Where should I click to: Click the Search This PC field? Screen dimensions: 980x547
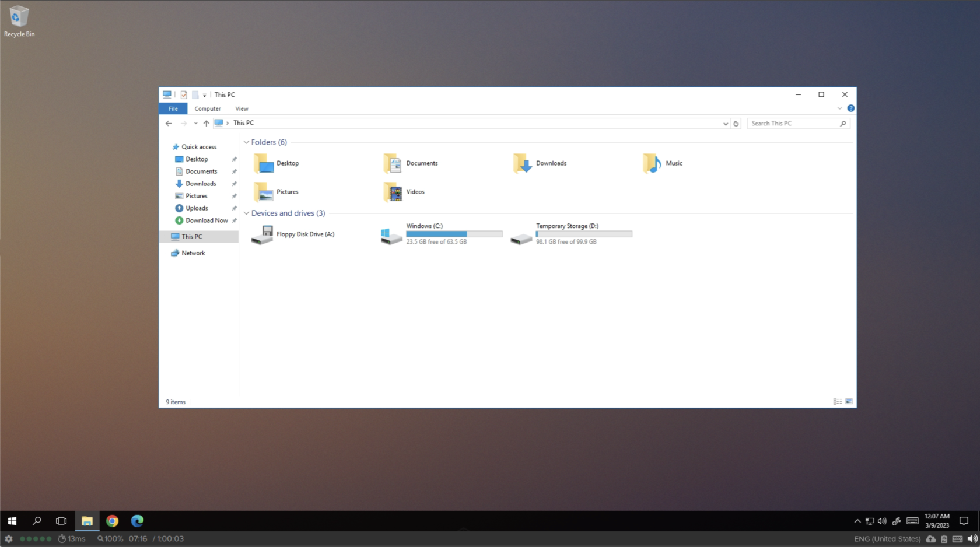pos(793,124)
